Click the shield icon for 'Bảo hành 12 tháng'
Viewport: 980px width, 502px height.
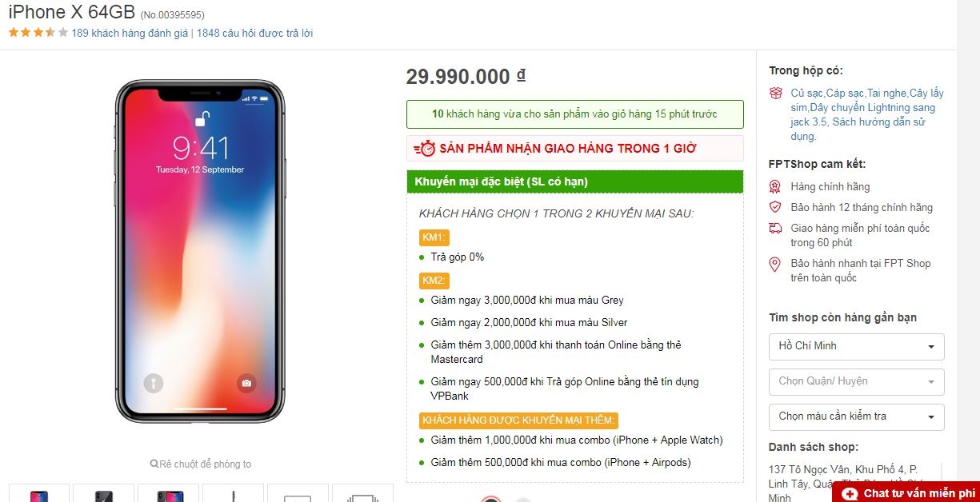pos(775,207)
